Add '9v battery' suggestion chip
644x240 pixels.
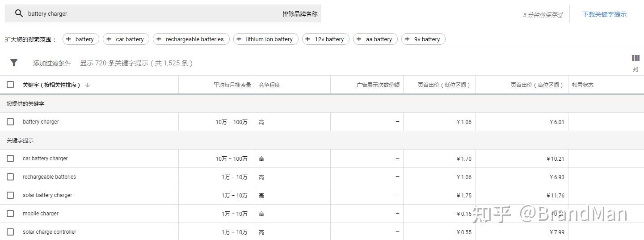(x=423, y=39)
